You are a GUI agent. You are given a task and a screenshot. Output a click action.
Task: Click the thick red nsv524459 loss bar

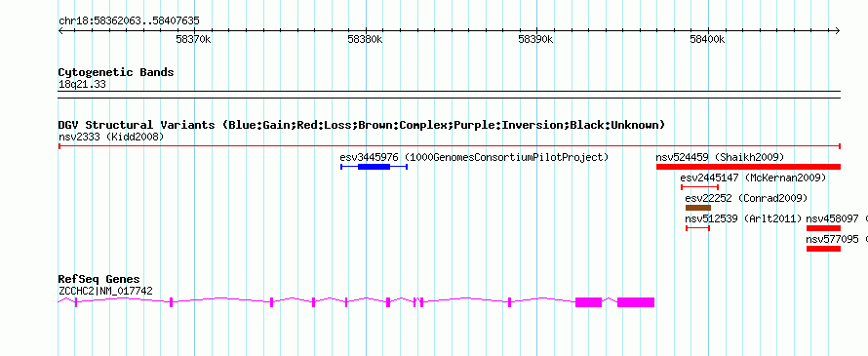click(x=748, y=167)
